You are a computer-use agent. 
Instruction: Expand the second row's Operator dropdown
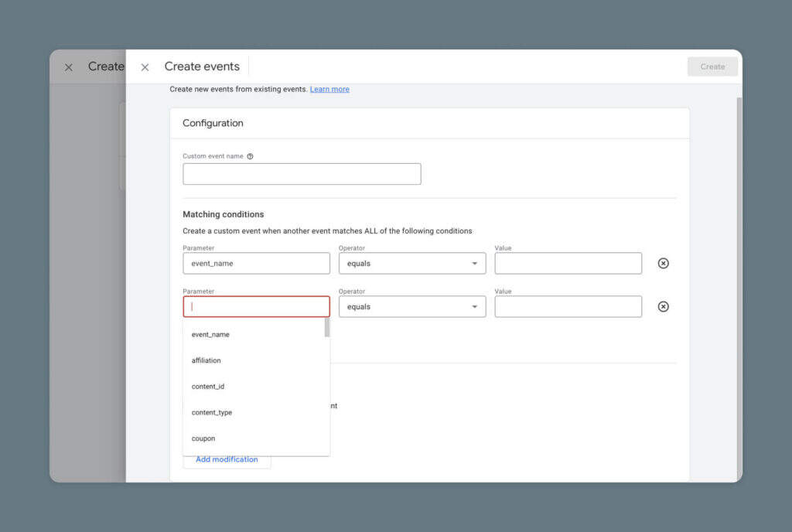[412, 307]
